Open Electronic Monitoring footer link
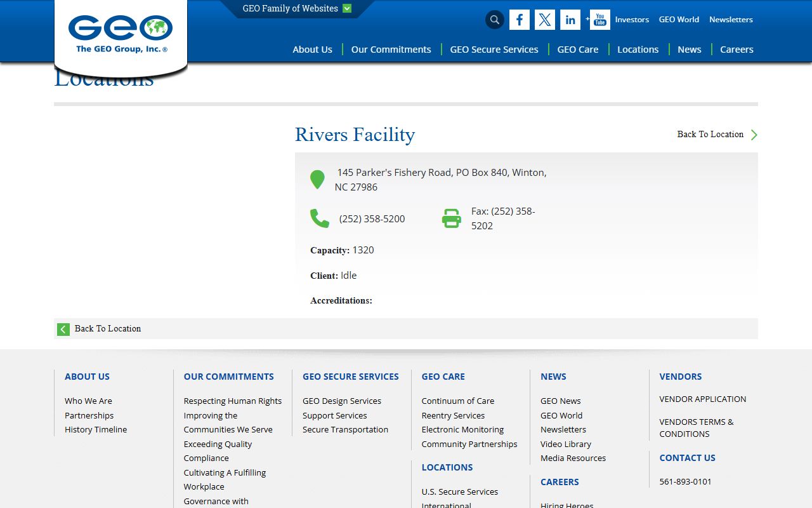This screenshot has height=508, width=812. (x=462, y=429)
